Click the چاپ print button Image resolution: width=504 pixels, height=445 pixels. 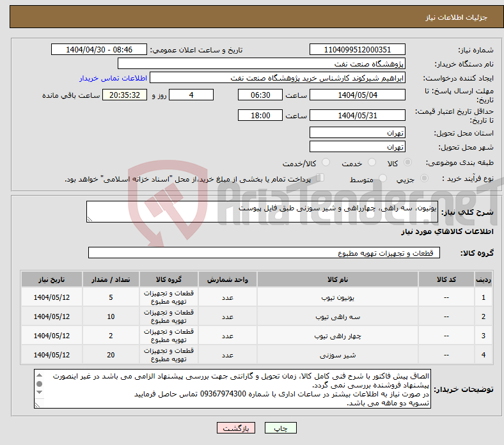[x=281, y=428]
